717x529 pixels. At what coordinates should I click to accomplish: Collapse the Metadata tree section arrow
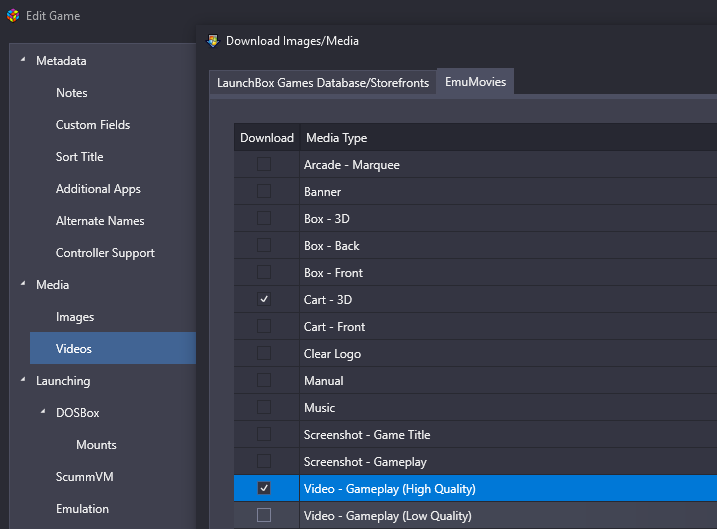(x=23, y=59)
